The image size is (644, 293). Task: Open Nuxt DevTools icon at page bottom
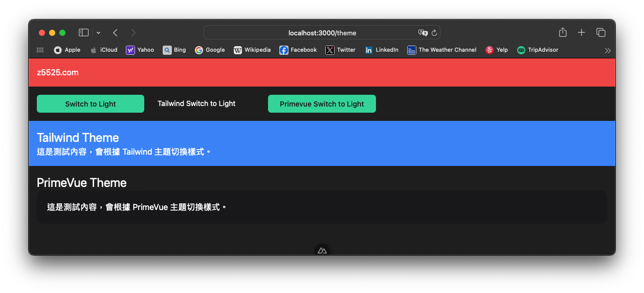[x=322, y=250]
